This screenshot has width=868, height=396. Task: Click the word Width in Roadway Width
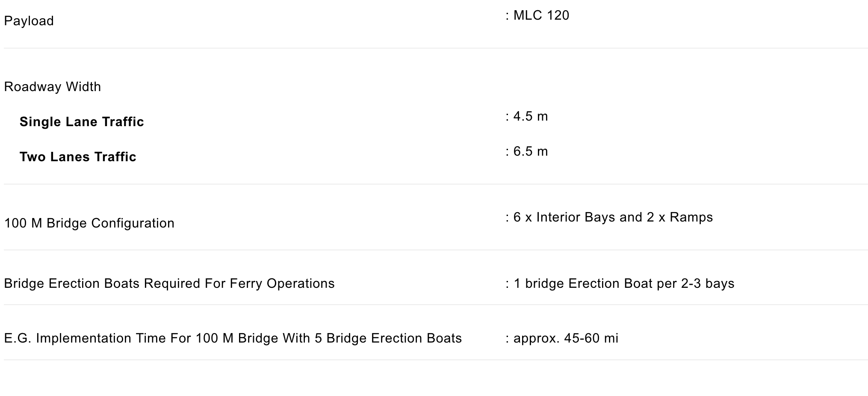coord(83,87)
